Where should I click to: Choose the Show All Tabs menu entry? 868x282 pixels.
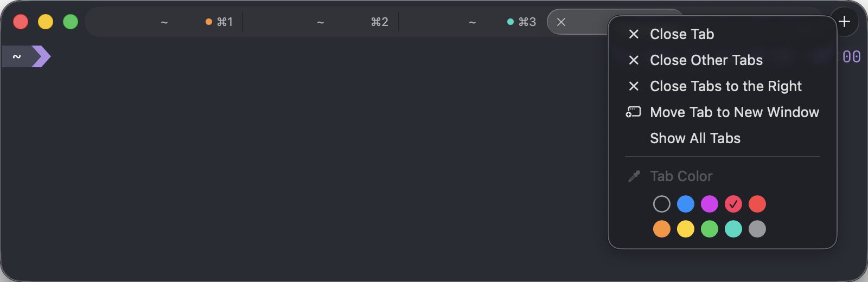(x=695, y=138)
